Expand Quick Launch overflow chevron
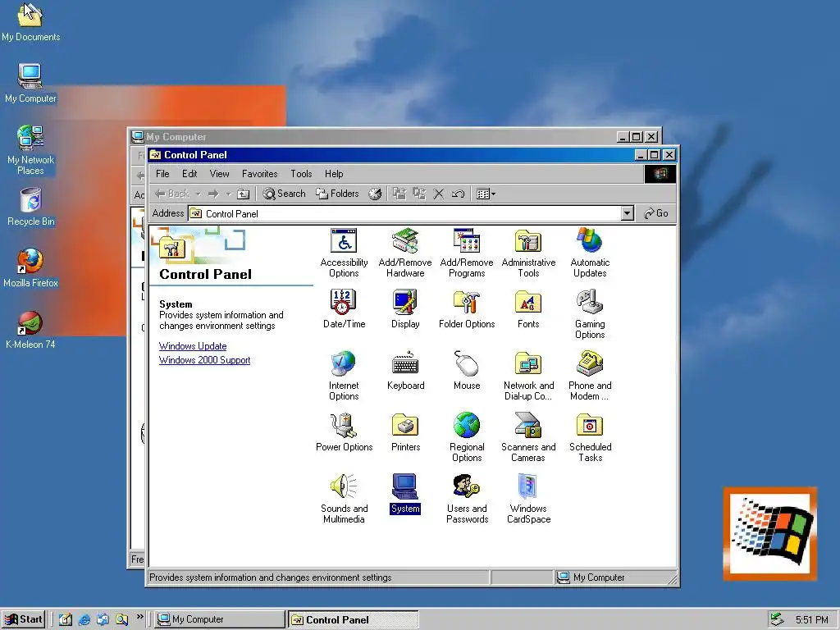 coord(139,617)
